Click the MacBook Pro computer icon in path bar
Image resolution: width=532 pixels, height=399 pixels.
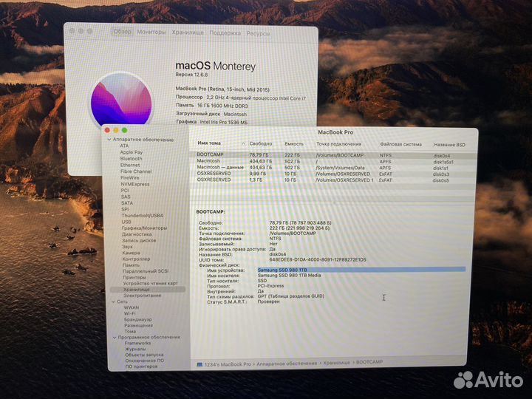199,364
